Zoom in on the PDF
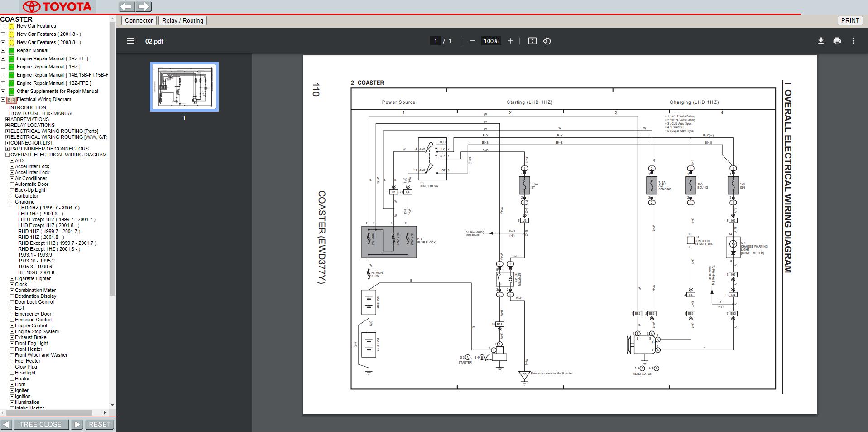This screenshot has width=868, height=432. (510, 41)
